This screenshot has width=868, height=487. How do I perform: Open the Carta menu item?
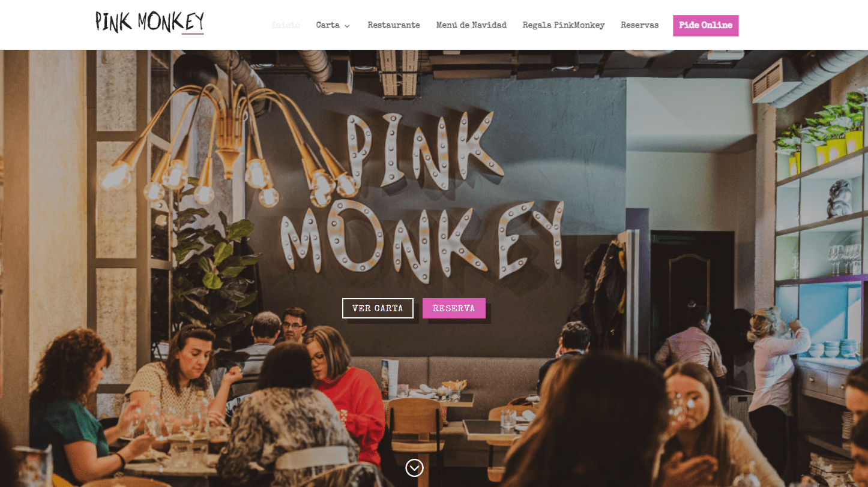point(328,25)
